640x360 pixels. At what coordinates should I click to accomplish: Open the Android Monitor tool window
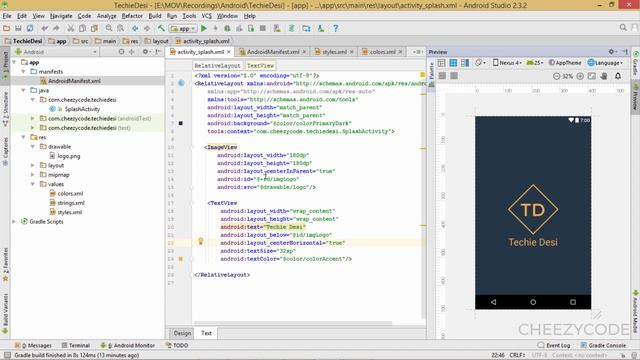[x=128, y=345]
